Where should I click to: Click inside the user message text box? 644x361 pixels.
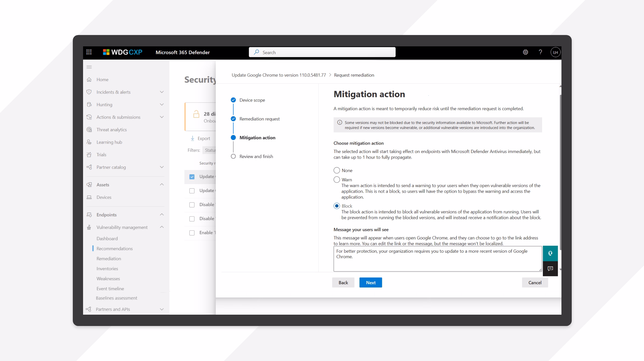(x=437, y=259)
